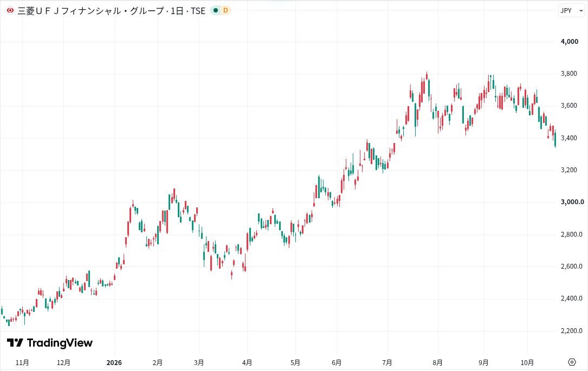The image size is (588, 371).
Task: Open chart settings gear icon
Action: point(572,362)
